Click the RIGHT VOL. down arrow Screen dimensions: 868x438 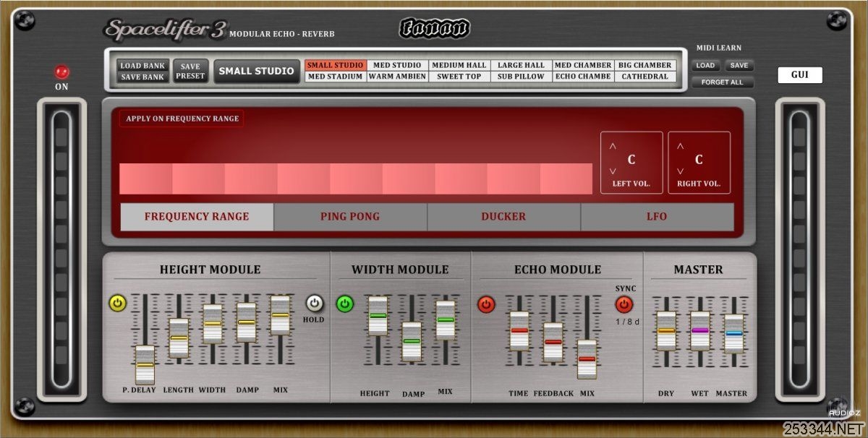click(x=680, y=171)
